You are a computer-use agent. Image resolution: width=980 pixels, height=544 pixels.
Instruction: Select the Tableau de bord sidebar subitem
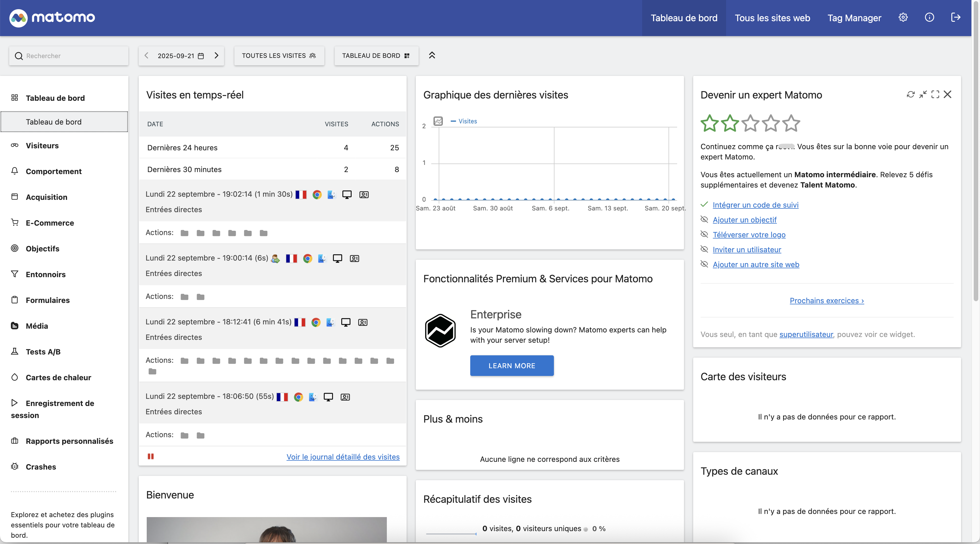[64, 122]
